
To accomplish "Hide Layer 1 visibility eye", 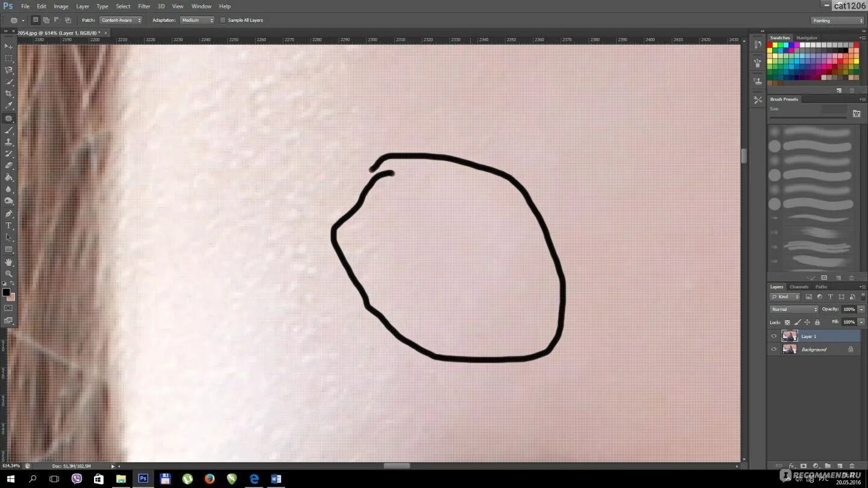I will click(x=774, y=336).
